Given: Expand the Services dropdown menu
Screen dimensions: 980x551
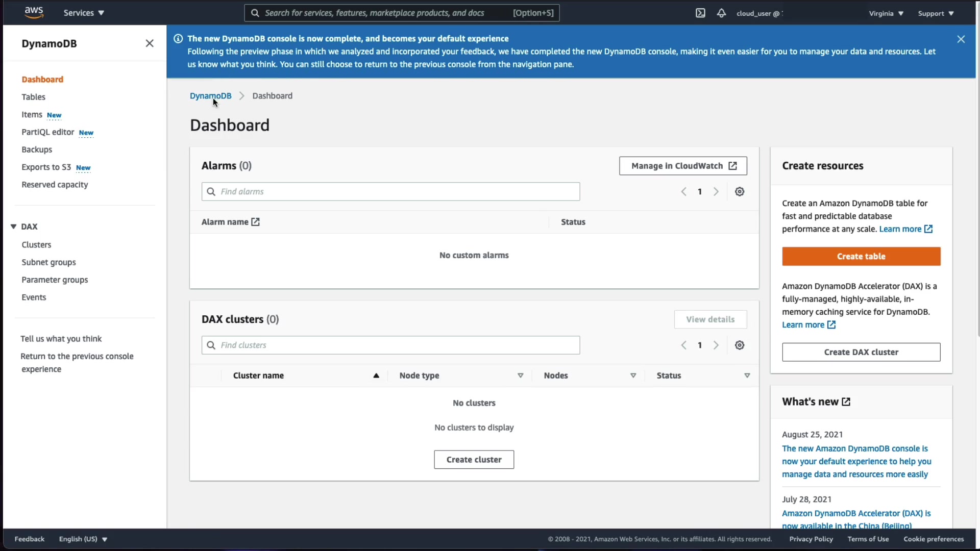Looking at the screenshot, I should 84,13.
